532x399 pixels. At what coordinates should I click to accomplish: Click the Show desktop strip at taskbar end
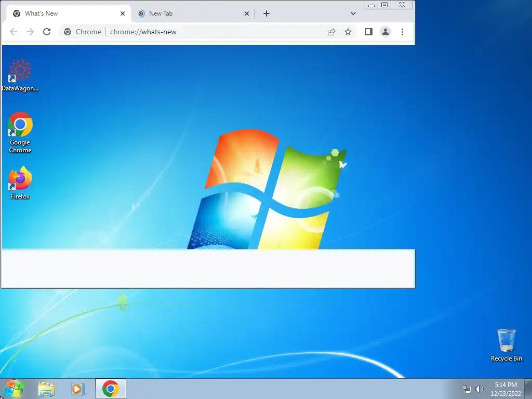click(528, 389)
